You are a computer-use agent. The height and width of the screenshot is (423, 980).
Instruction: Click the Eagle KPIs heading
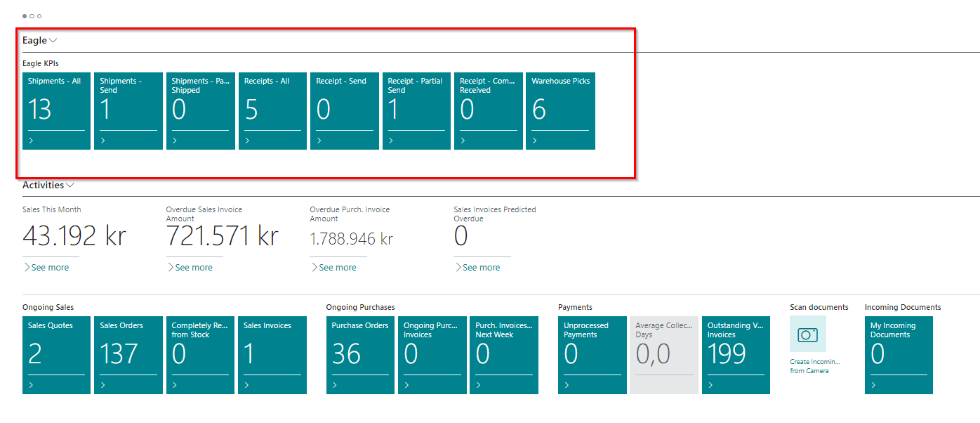coord(41,63)
